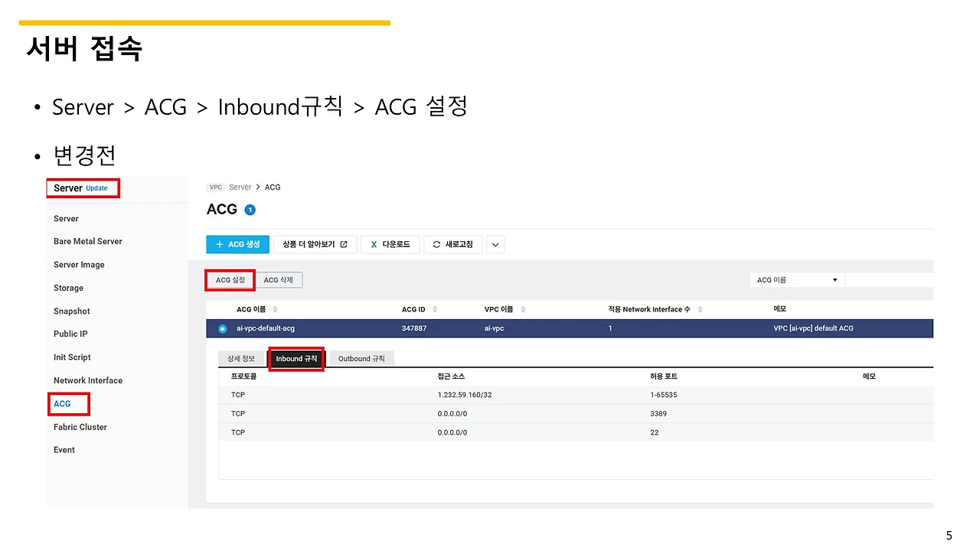
Task: Sort the table by VPC 이름 column
Action: [x=523, y=309]
